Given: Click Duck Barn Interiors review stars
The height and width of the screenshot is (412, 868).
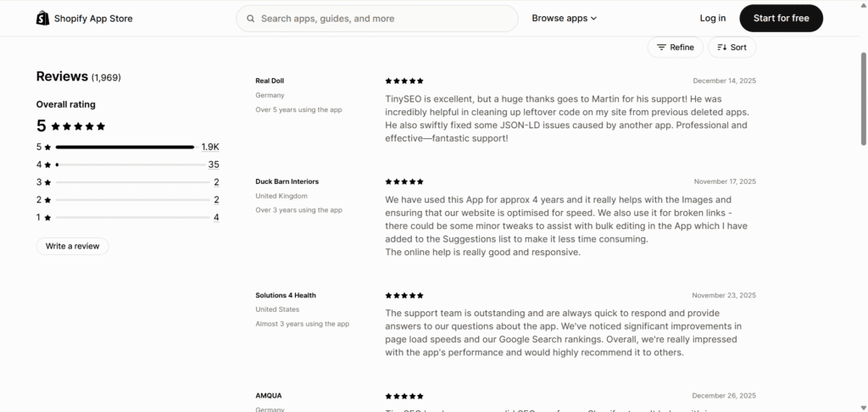Looking at the screenshot, I should 404,181.
